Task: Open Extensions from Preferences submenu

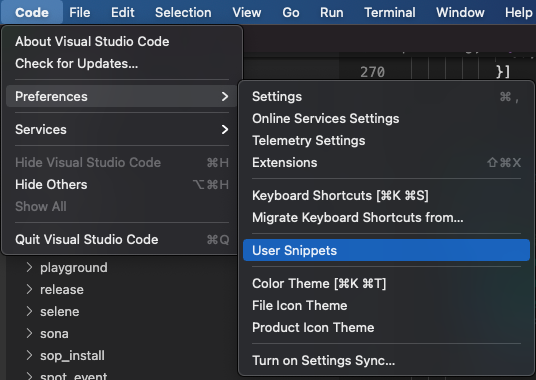Action: point(386,163)
